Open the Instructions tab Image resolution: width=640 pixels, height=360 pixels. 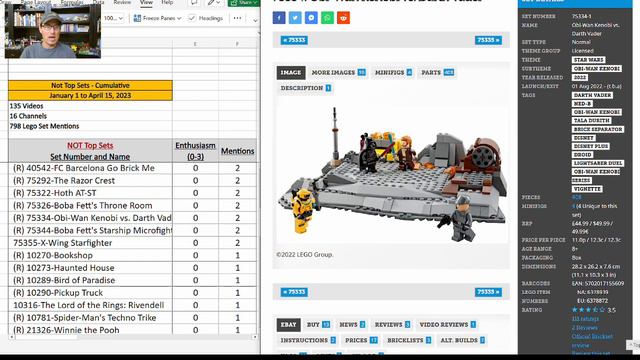[x=308, y=340]
